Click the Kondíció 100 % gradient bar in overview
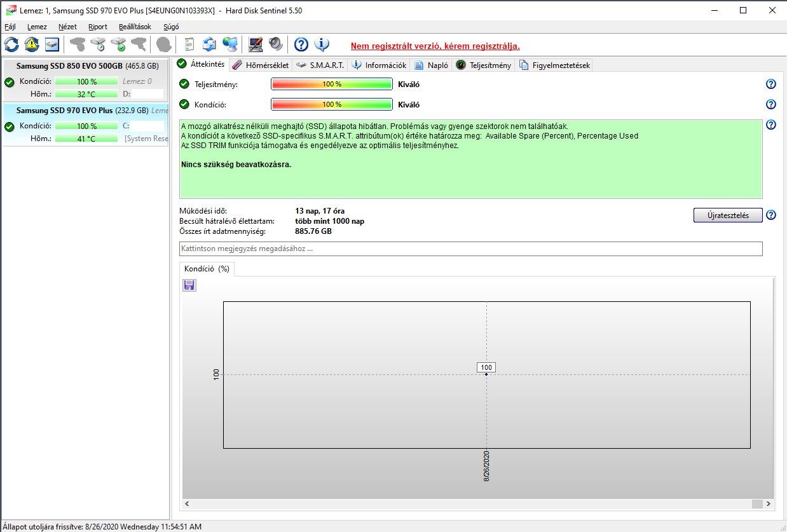Image resolution: width=787 pixels, height=532 pixels. (x=332, y=104)
